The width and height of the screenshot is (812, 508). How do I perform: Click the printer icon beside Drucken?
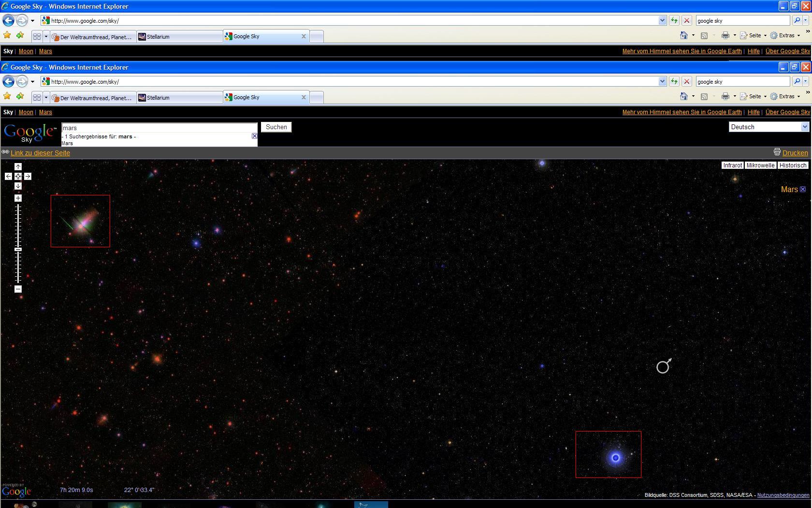click(x=777, y=152)
